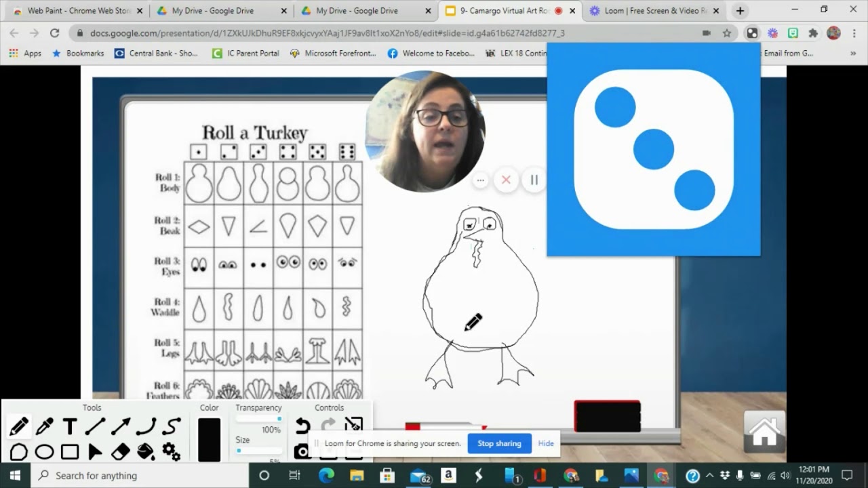Open the Loom extension icon

click(x=772, y=33)
